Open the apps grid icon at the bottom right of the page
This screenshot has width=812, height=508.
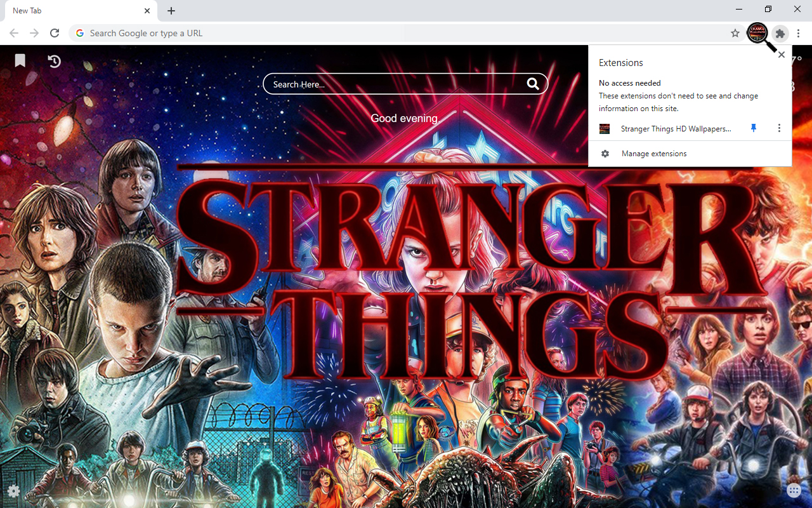tap(794, 490)
